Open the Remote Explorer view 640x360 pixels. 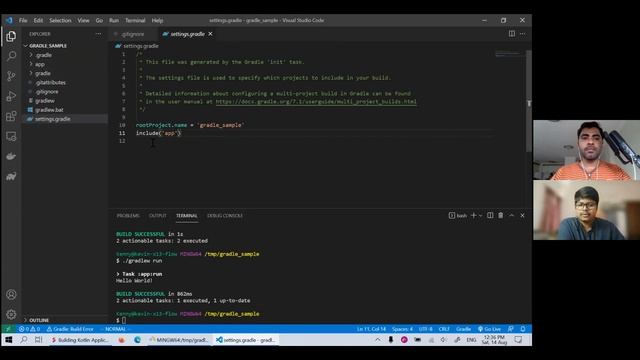click(x=11, y=136)
